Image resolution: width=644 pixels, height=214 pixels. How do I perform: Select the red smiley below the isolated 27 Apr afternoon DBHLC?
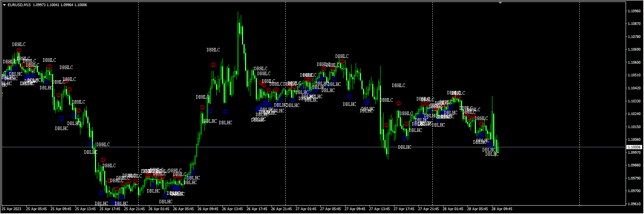(x=399, y=104)
